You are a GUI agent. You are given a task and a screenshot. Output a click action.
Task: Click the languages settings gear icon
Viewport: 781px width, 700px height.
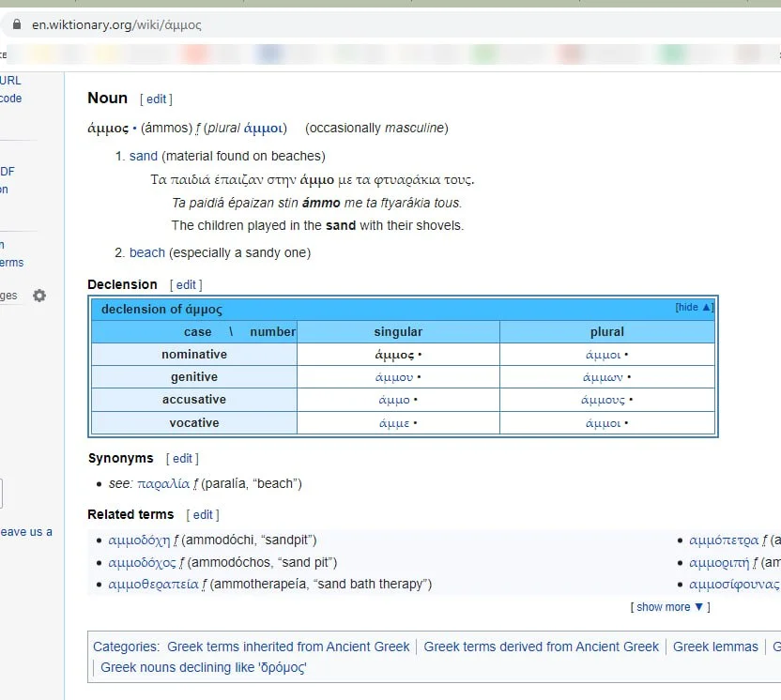39,296
